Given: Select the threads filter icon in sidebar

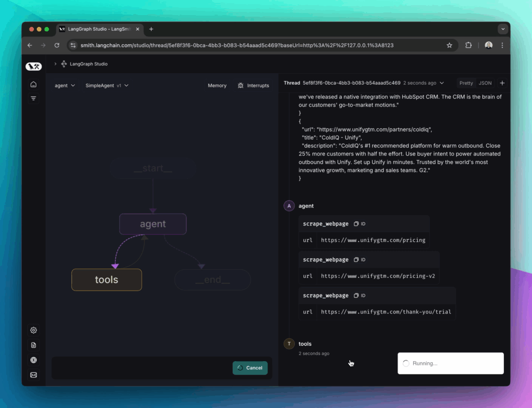Looking at the screenshot, I should click(x=33, y=98).
